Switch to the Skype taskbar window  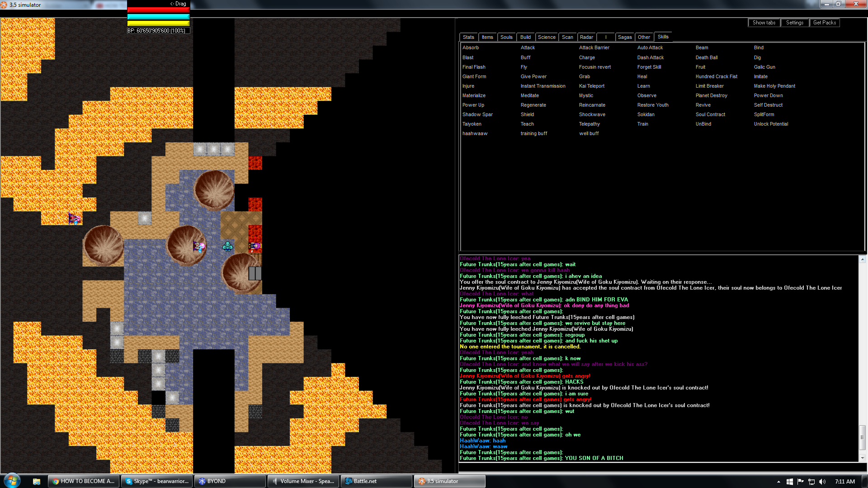pyautogui.click(x=157, y=481)
